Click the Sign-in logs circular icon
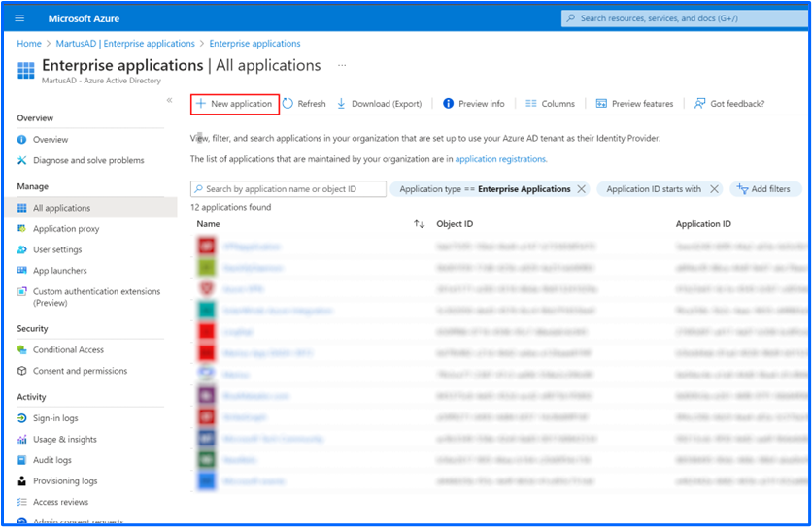The width and height of the screenshot is (812, 527). 21,417
